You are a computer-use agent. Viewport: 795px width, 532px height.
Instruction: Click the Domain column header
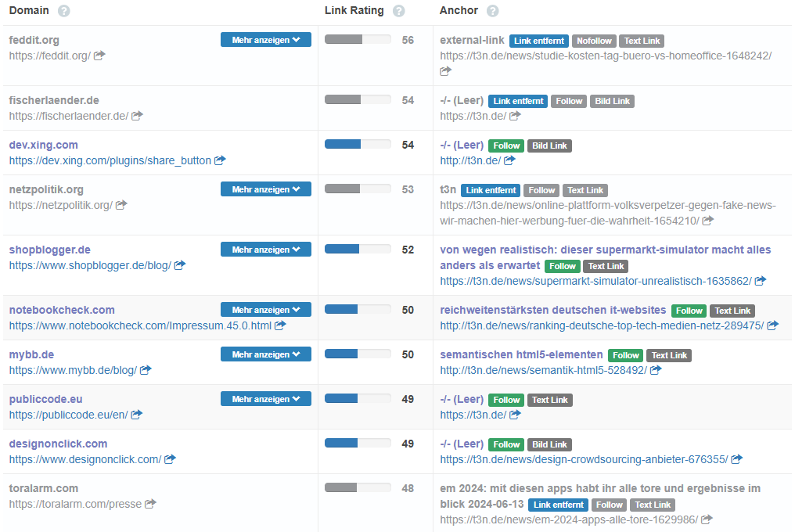pos(29,10)
